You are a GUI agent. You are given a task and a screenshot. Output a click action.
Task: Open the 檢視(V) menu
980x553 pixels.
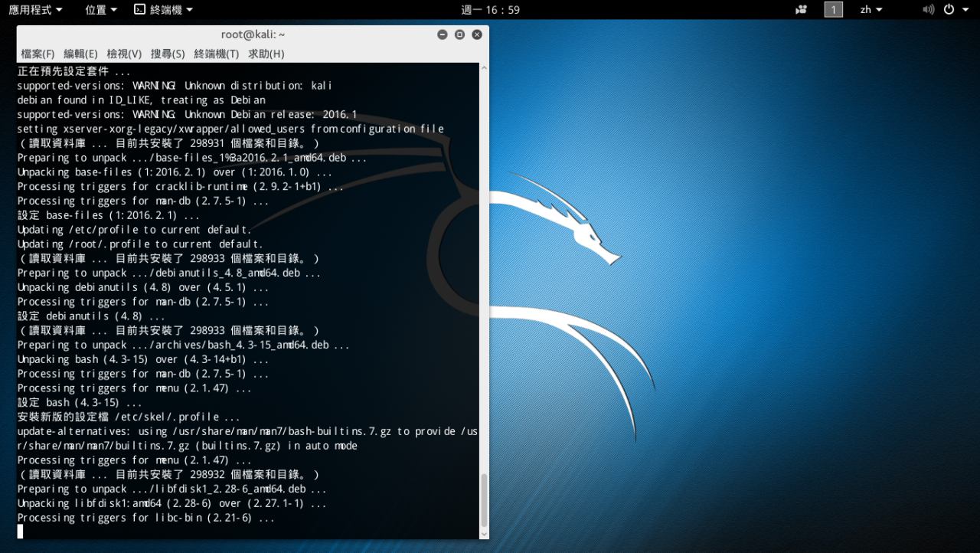click(124, 54)
